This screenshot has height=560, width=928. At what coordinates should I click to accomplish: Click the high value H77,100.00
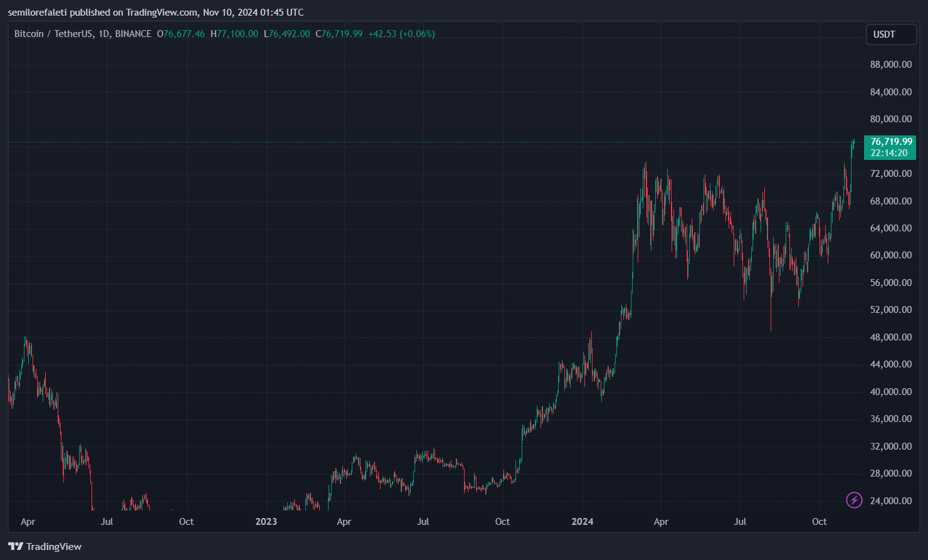(x=235, y=34)
